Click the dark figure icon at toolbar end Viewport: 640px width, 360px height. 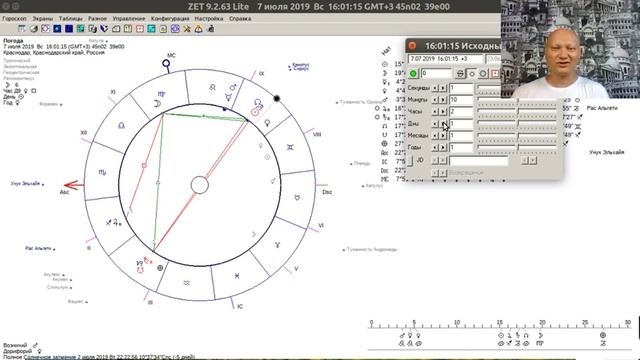[x=211, y=29]
